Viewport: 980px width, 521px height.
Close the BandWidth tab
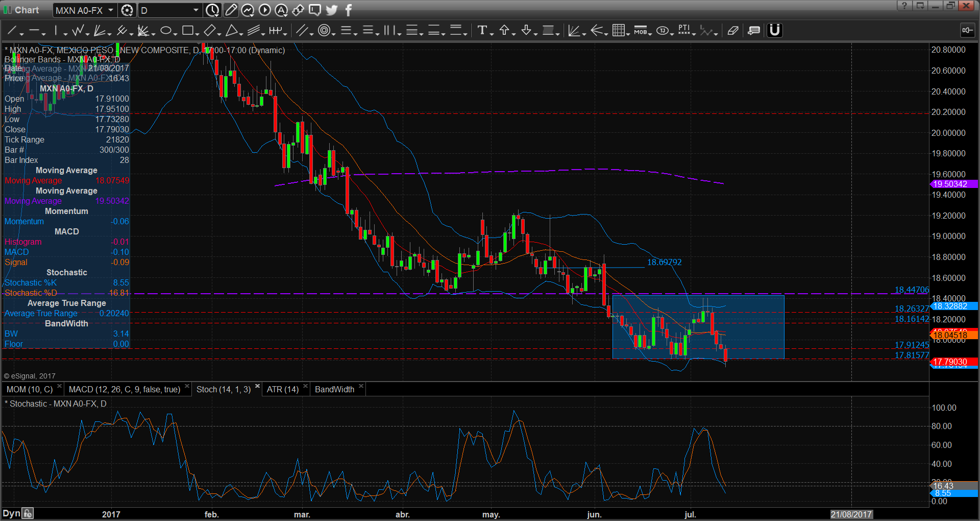(361, 386)
